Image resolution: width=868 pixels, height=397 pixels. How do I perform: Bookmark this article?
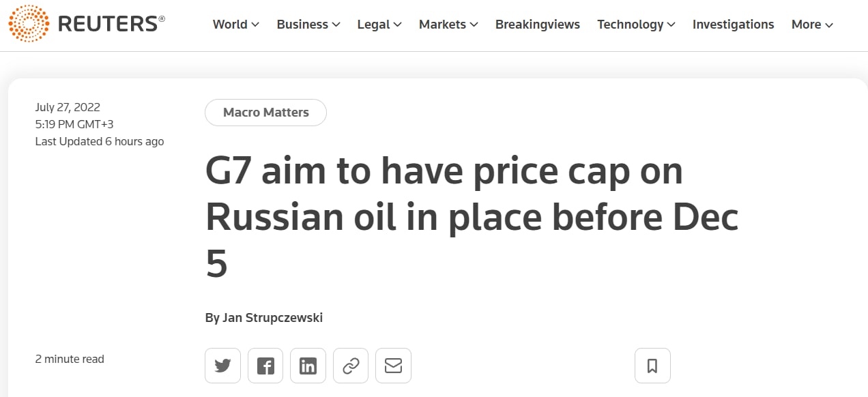652,366
